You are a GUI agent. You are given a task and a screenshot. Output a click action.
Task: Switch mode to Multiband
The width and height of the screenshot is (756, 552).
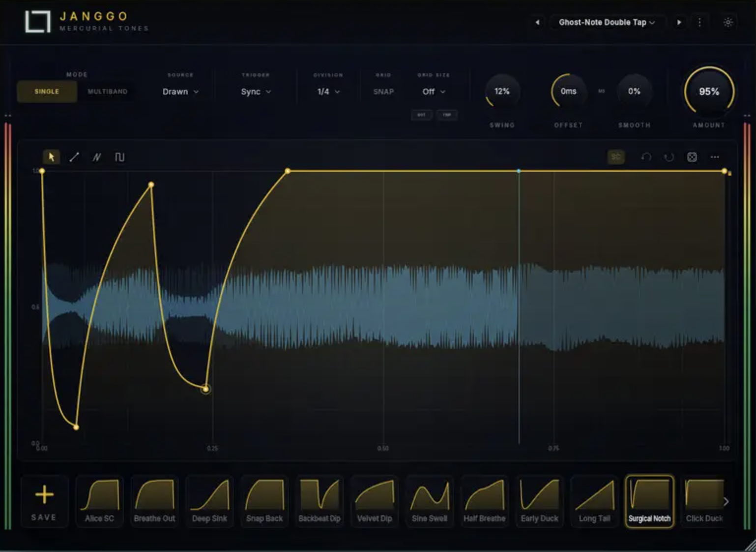click(107, 92)
